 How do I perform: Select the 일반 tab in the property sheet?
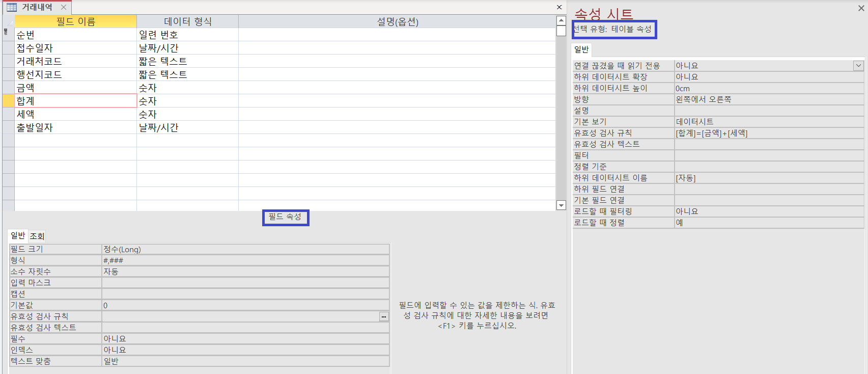(581, 49)
